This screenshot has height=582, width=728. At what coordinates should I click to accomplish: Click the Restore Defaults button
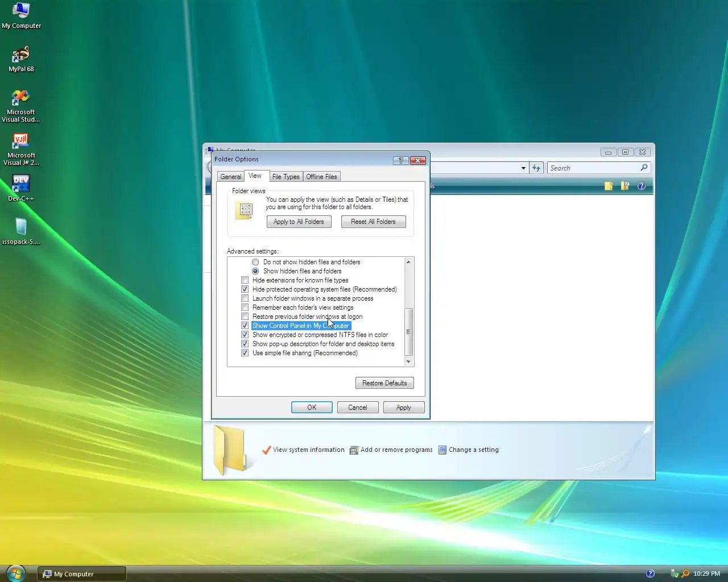384,383
